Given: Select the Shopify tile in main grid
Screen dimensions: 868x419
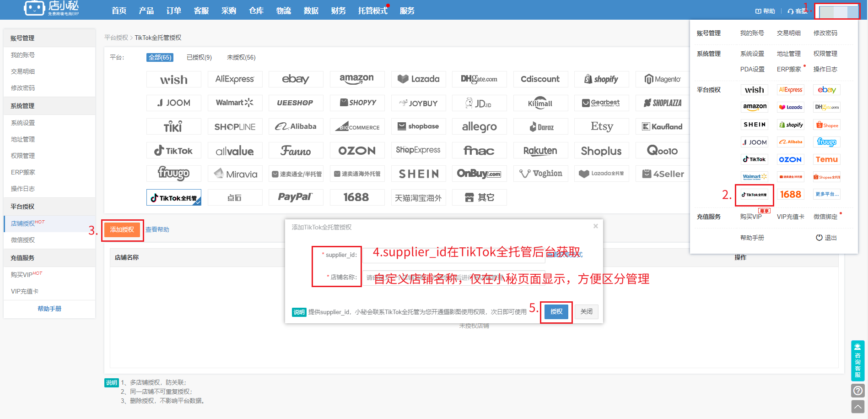Looking at the screenshot, I should 601,79.
